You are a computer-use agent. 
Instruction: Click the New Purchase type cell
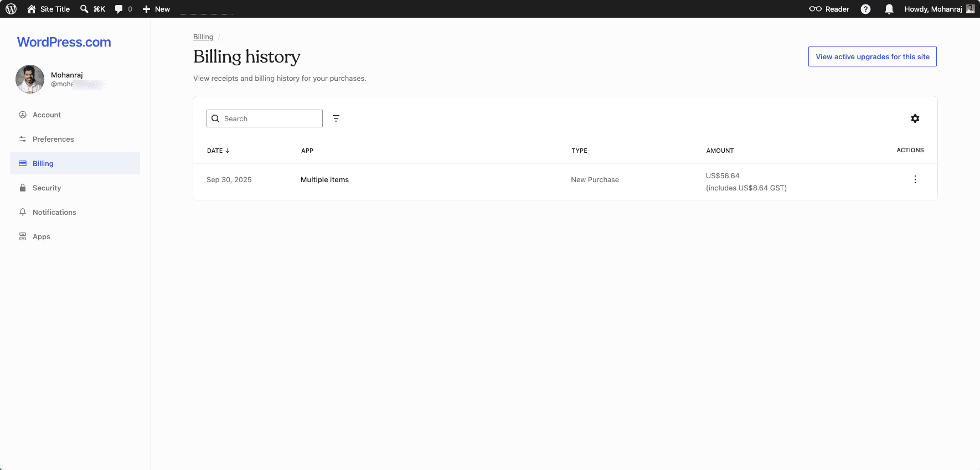[x=595, y=179]
